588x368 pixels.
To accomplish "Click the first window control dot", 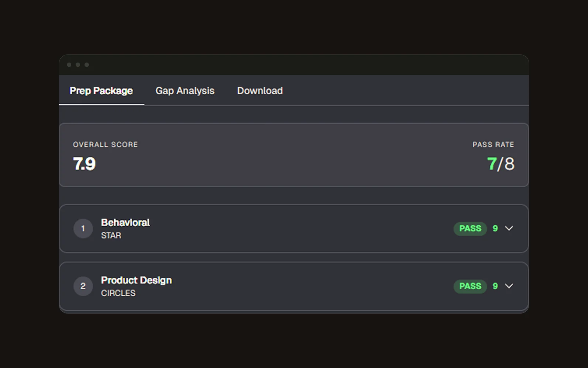I will tap(69, 65).
